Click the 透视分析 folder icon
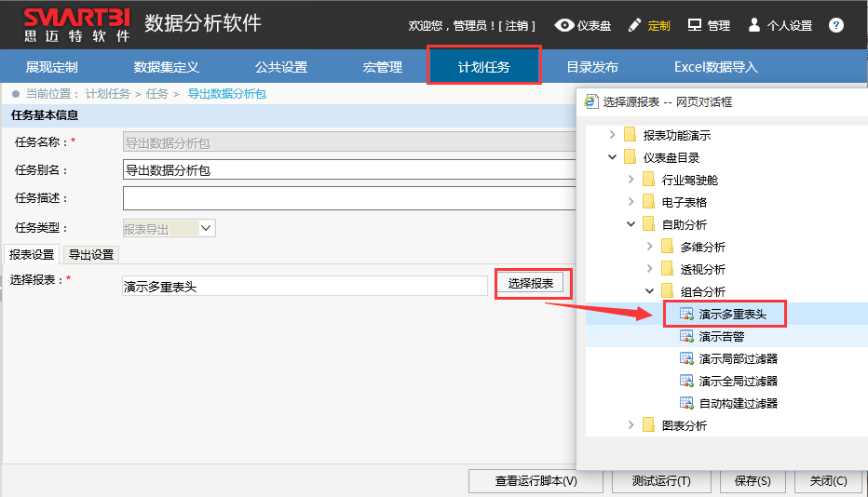This screenshot has height=497, width=868. tap(668, 269)
